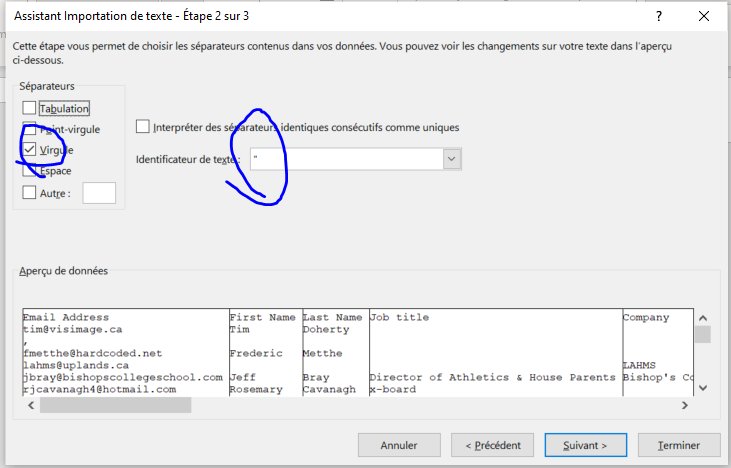Click the help question mark icon
Screen dimensions: 731x468
659,18
